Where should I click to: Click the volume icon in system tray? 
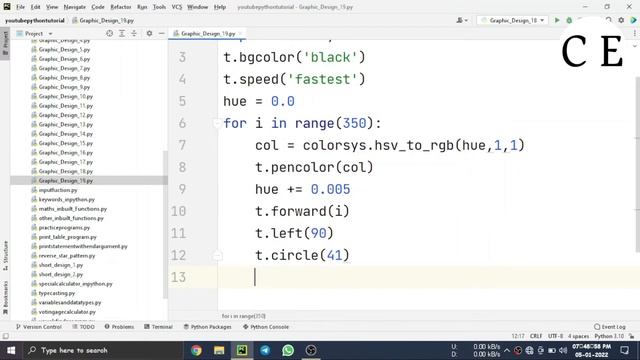pyautogui.click(x=563, y=350)
